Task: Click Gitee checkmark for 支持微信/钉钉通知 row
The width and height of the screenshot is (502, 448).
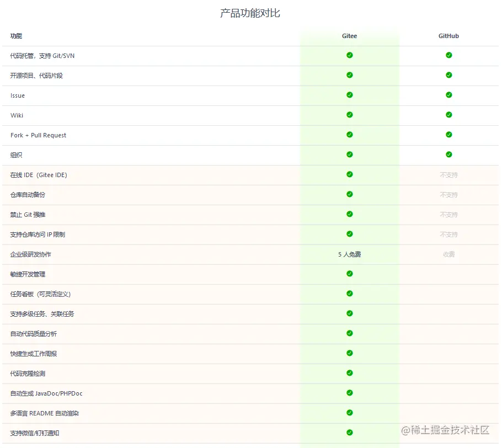Action: point(350,433)
